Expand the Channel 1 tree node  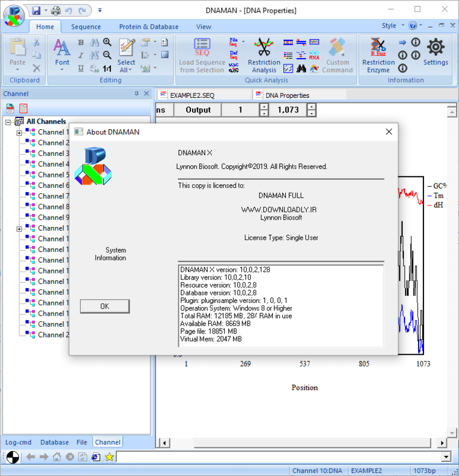tap(19, 133)
